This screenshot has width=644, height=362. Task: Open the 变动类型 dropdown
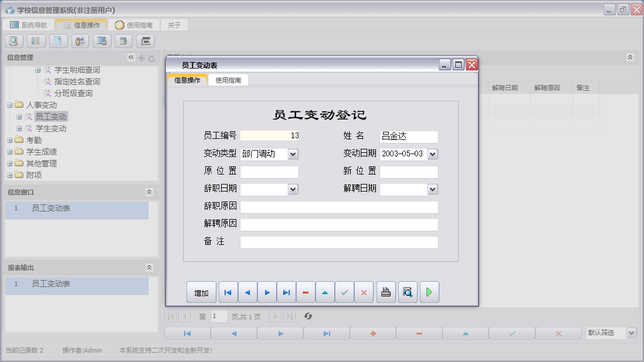click(x=293, y=154)
